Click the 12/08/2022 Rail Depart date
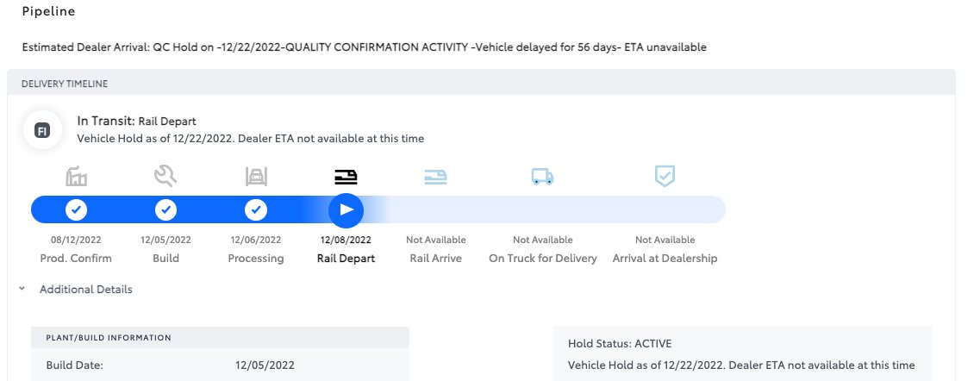Viewport: 980px width, 381px height. coord(346,240)
